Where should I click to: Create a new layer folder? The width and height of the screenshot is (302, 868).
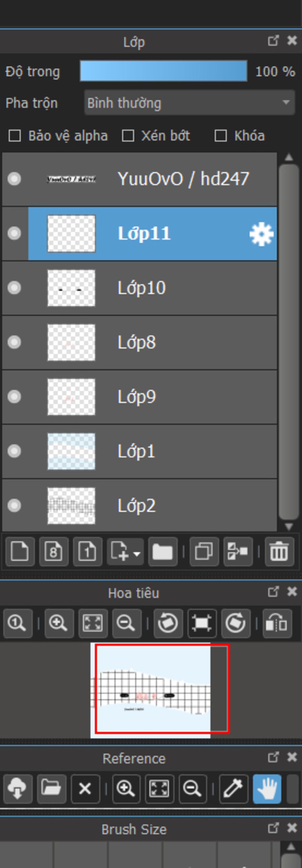click(x=163, y=552)
